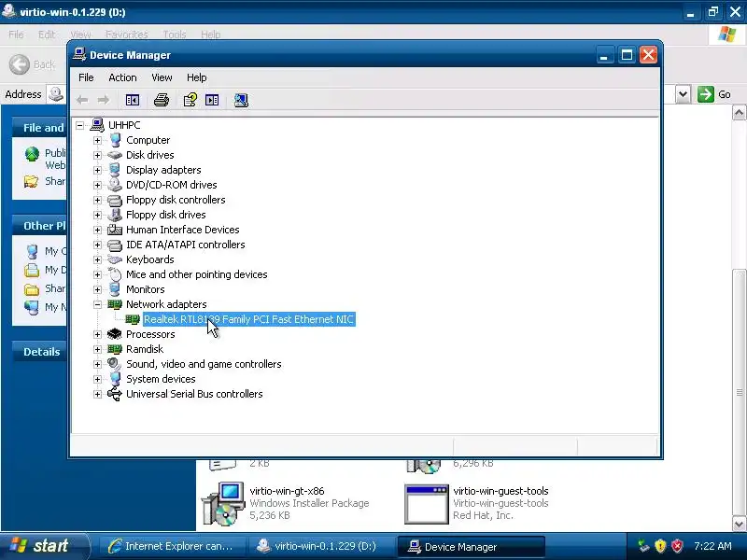Select the Floppy disk drives label
Image resolution: width=747 pixels, height=560 pixels.
[x=166, y=215]
